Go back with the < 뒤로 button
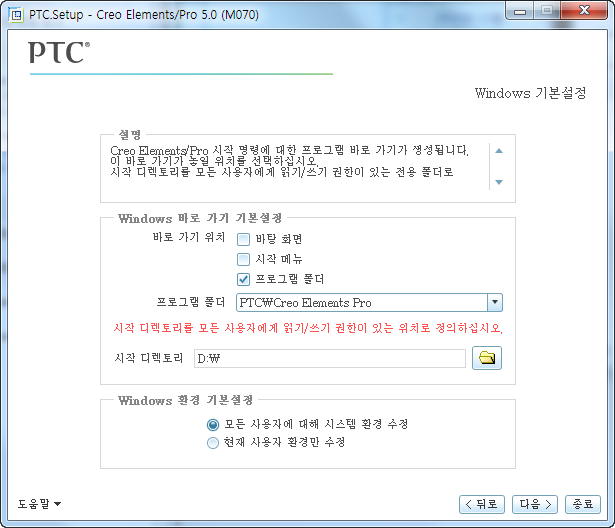This screenshot has width=615, height=528. pyautogui.click(x=482, y=504)
